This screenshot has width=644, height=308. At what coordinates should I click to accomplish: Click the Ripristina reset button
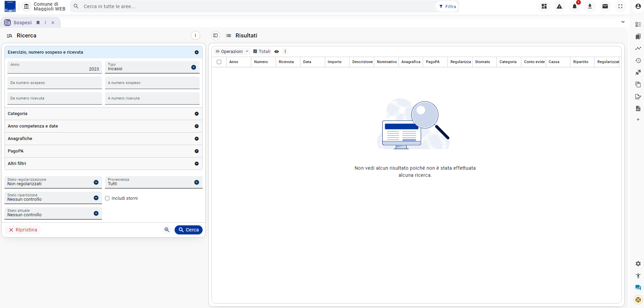click(x=23, y=230)
